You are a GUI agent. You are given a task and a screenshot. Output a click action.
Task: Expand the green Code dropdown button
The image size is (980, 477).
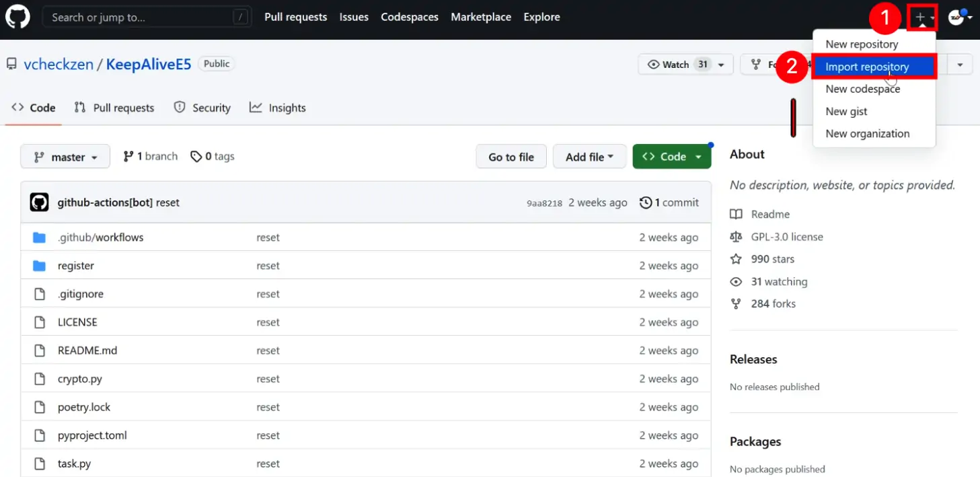tap(671, 157)
